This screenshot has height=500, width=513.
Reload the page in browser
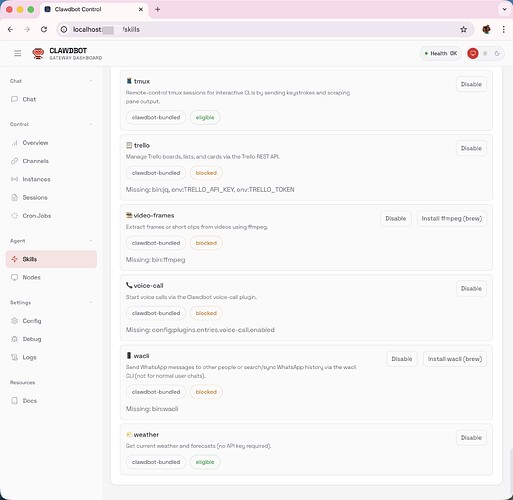tap(44, 29)
